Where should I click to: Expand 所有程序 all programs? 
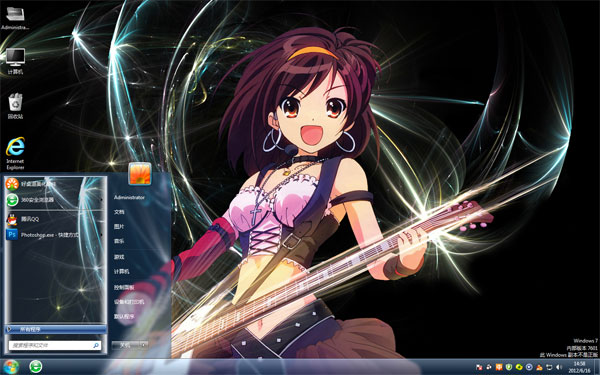coord(55,329)
